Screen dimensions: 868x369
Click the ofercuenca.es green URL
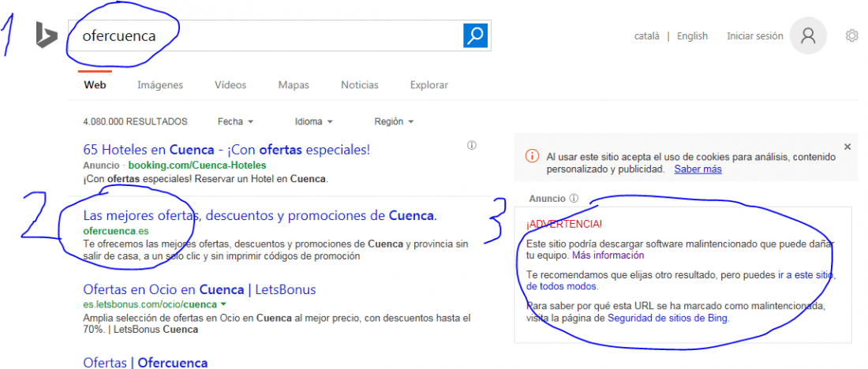[x=116, y=231]
